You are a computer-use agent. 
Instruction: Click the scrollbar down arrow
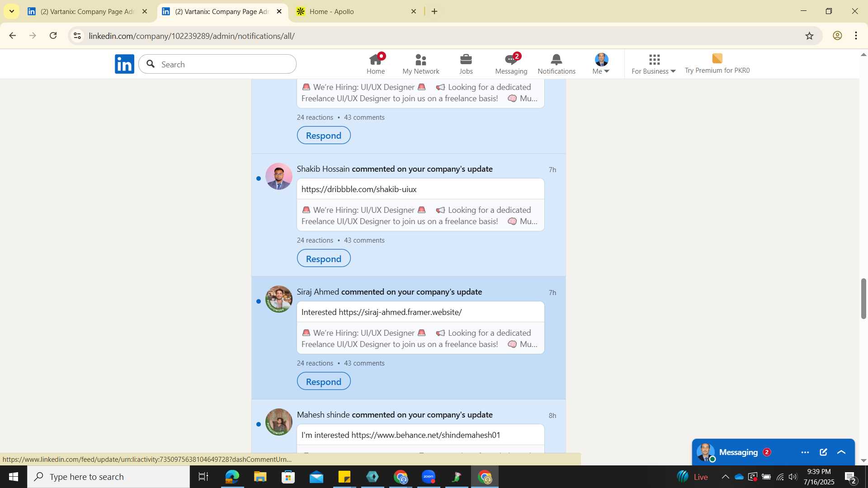(x=863, y=460)
